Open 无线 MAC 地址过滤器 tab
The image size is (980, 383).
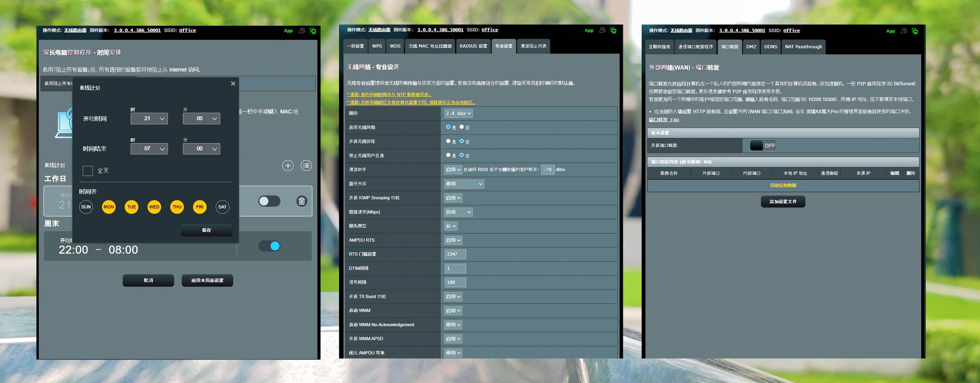pos(430,46)
